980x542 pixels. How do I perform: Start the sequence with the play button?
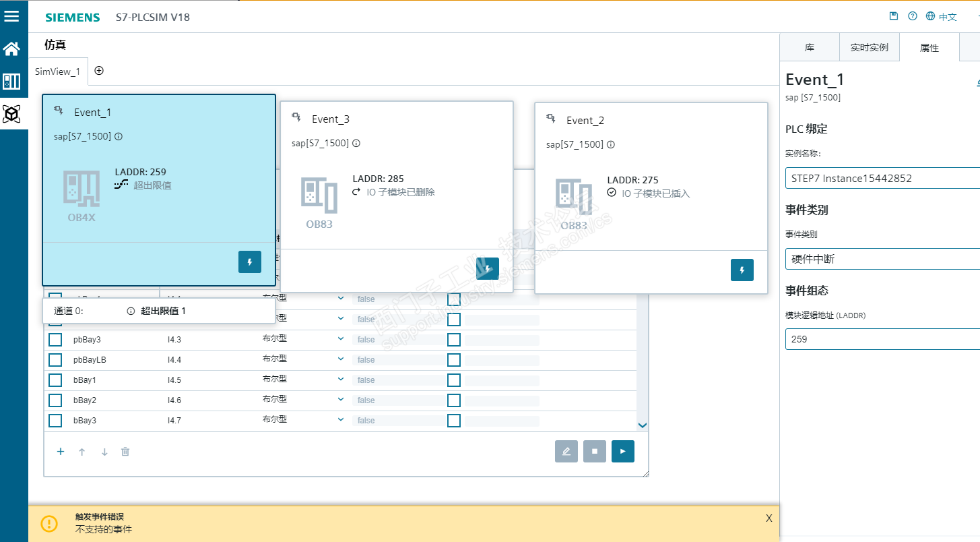pyautogui.click(x=623, y=451)
